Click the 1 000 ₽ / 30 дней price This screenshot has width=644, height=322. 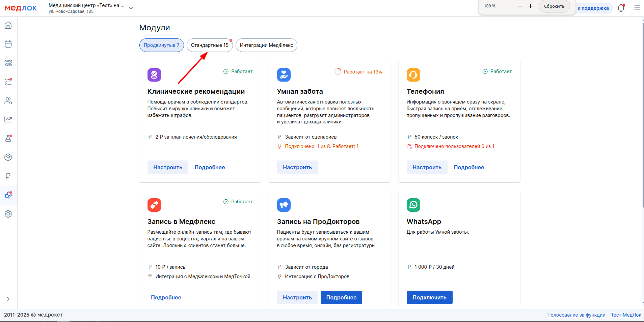coord(434,267)
